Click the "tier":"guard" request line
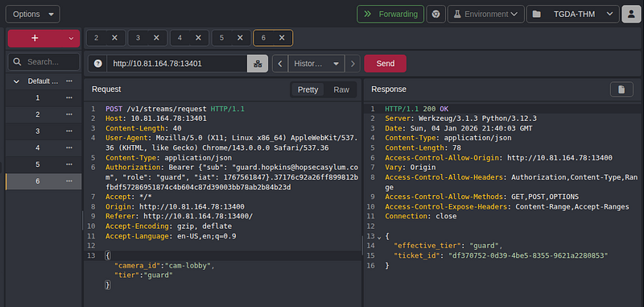This screenshot has height=307, width=644. pyautogui.click(x=143, y=276)
